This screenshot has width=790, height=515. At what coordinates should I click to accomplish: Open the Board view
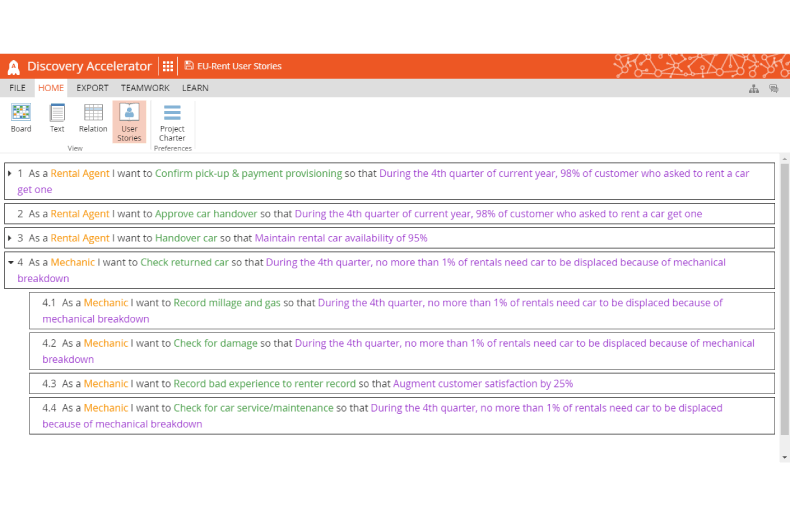tap(21, 118)
